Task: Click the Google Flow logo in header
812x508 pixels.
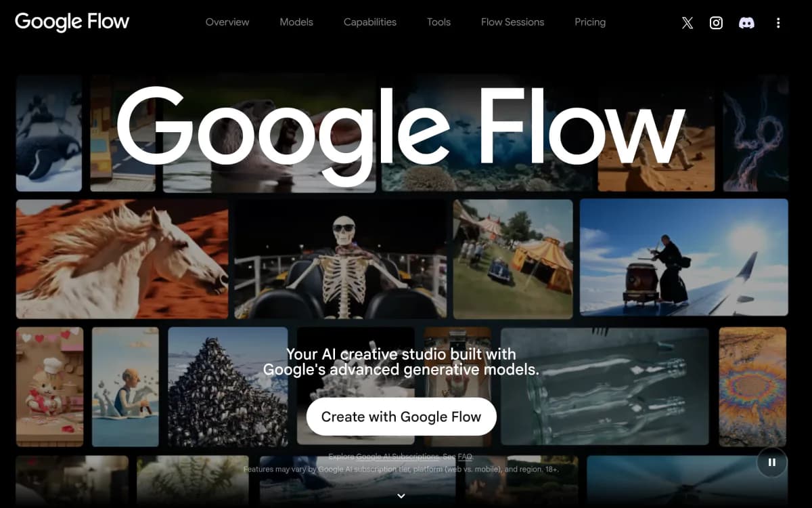Action: pos(72,22)
